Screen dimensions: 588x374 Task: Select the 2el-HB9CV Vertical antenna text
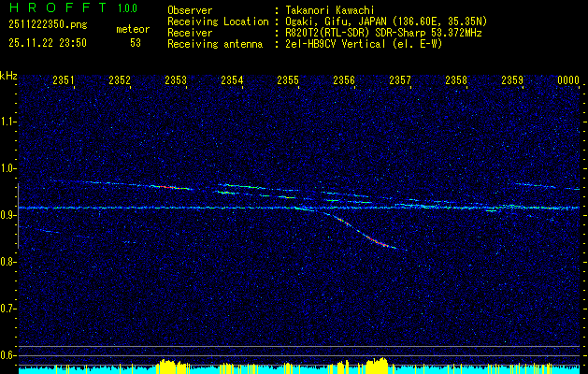364,44
